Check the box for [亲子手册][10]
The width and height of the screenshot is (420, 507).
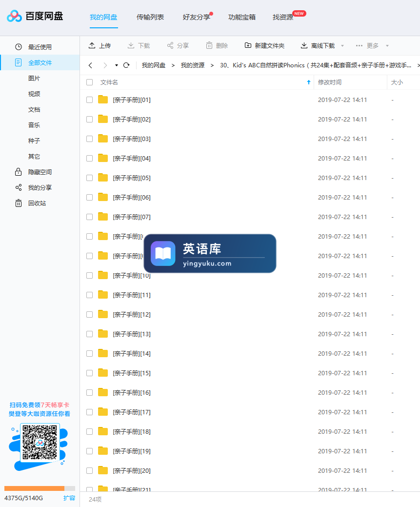coord(90,276)
